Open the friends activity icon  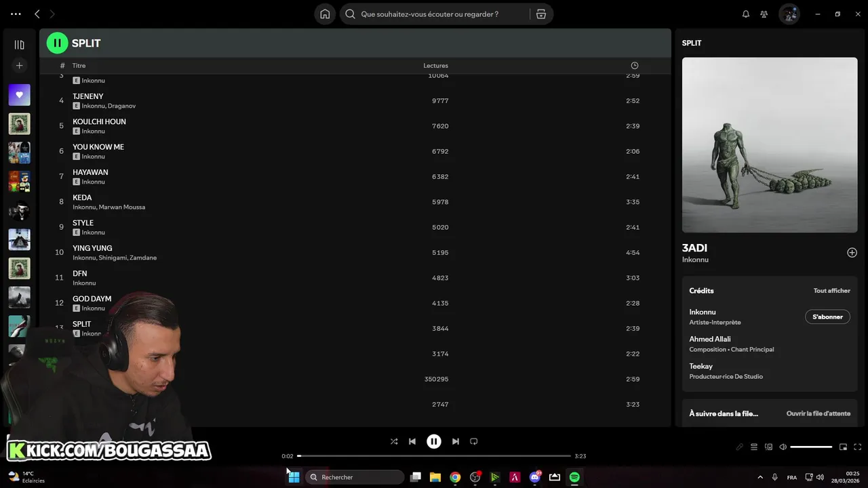point(764,14)
